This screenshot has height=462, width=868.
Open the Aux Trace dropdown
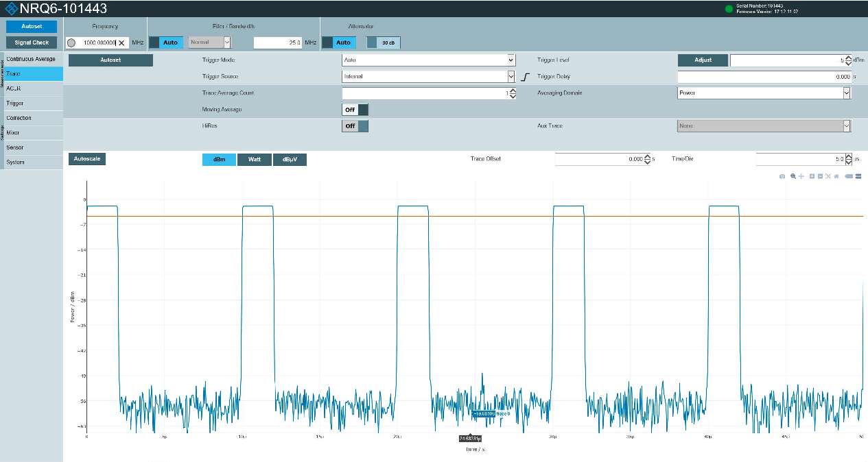pos(764,125)
